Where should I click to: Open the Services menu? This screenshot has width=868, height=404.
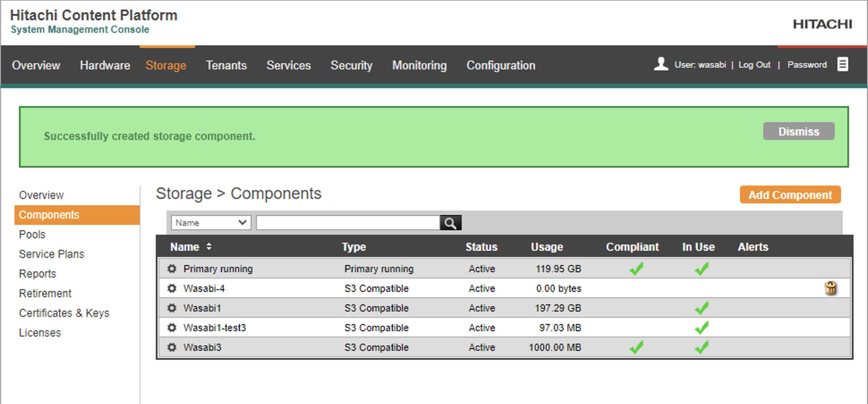point(289,65)
